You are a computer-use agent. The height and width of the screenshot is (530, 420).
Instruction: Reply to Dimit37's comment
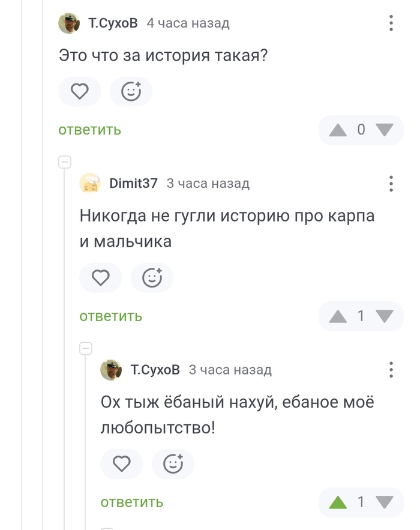tap(110, 316)
